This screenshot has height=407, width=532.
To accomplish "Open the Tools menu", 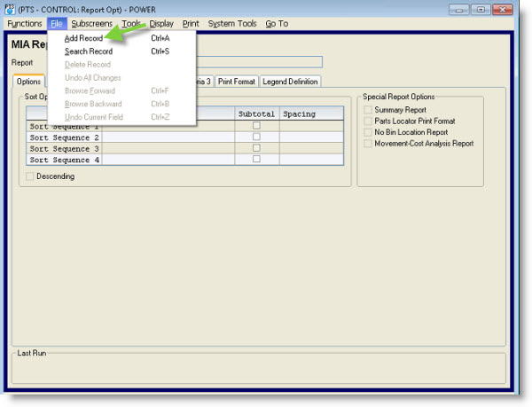I will click(x=131, y=24).
